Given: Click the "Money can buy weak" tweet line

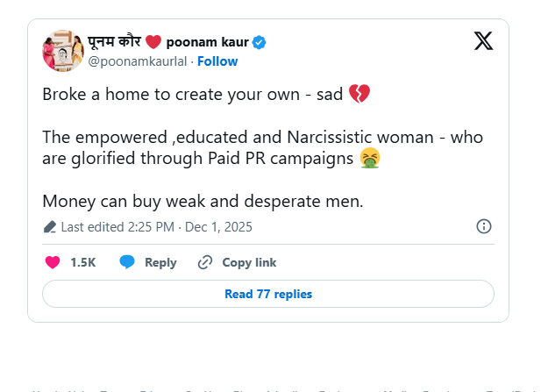Looking at the screenshot, I should point(203,201).
